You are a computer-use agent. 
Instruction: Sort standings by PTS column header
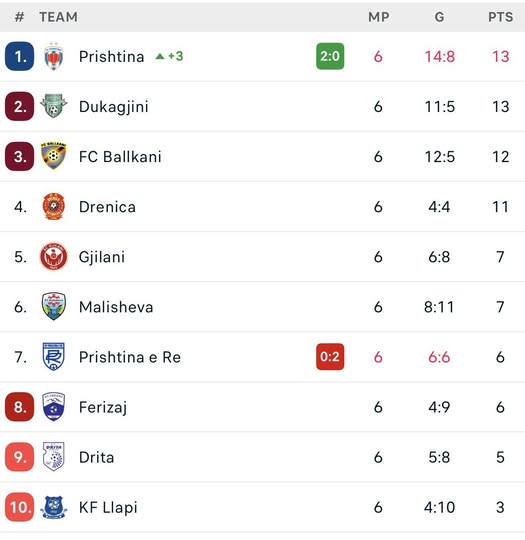point(501,17)
